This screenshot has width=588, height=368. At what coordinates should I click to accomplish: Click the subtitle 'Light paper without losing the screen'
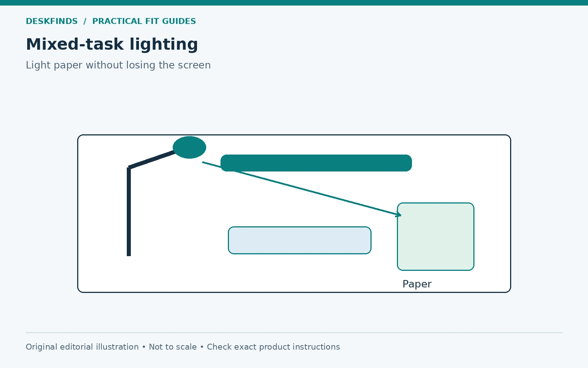tap(118, 65)
